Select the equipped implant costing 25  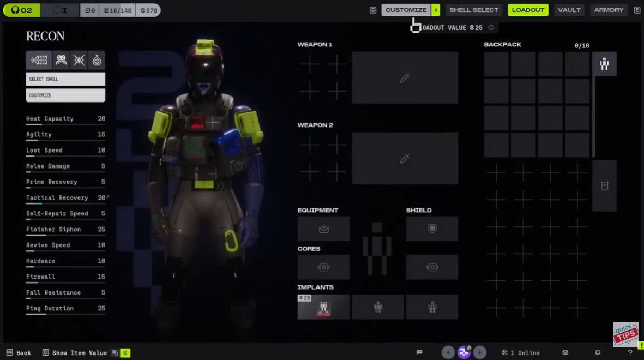323,307
